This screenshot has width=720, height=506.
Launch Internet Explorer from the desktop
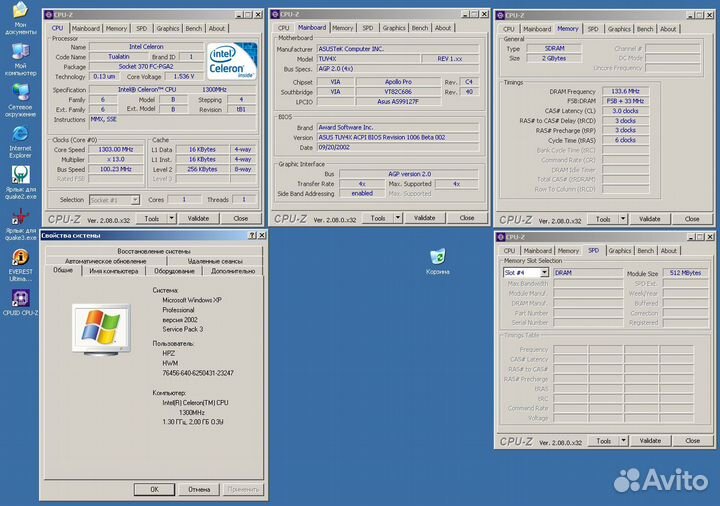point(19,133)
